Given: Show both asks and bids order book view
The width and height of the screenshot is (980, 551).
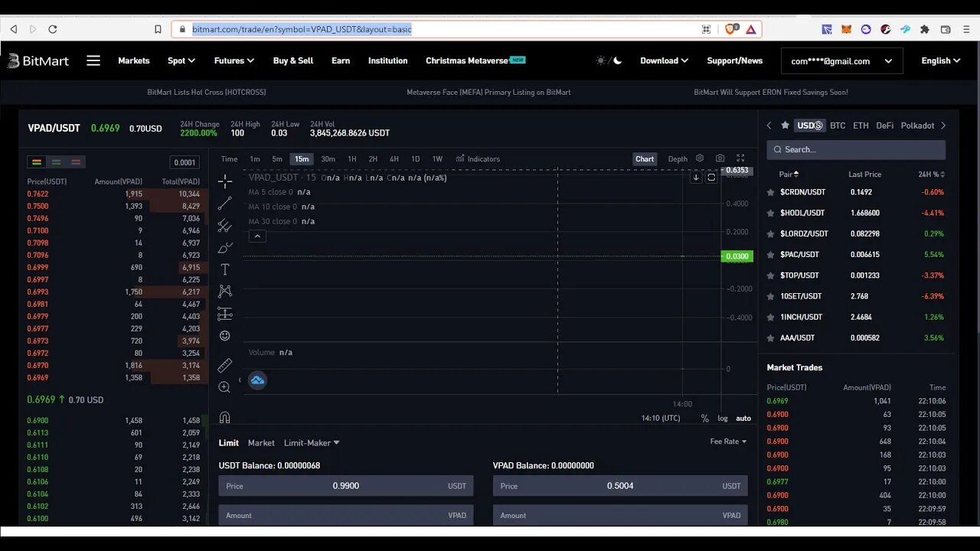Looking at the screenshot, I should click(36, 162).
